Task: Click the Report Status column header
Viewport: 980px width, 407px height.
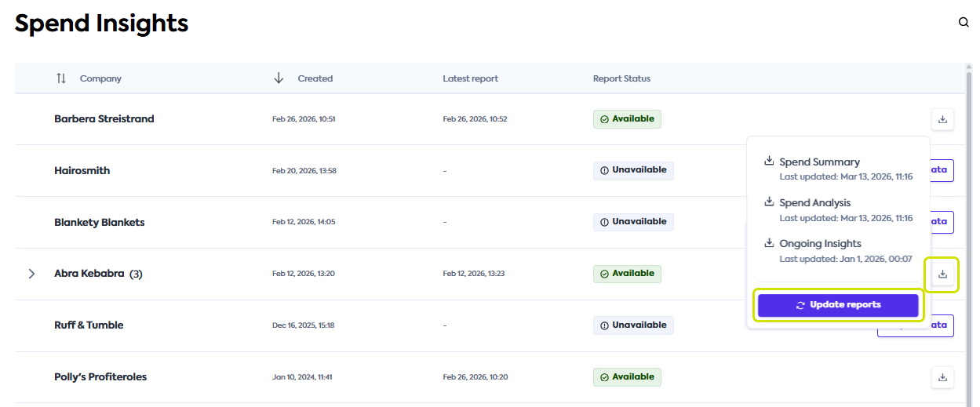Action: pyautogui.click(x=621, y=78)
